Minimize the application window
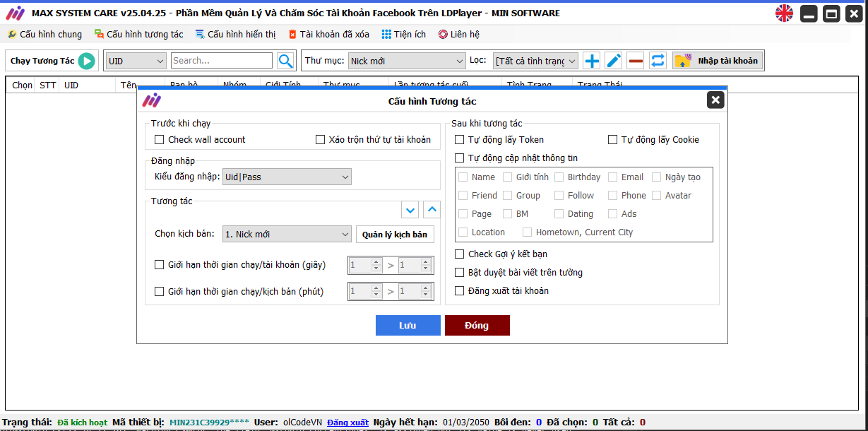Viewport: 868px width, 431px height. [x=809, y=13]
